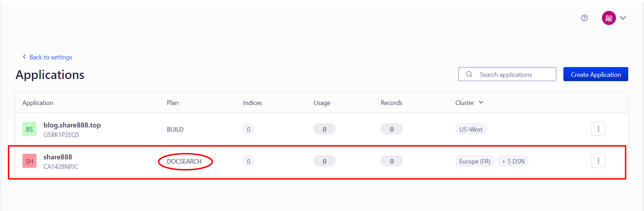Click the green BS application badge

[29, 129]
